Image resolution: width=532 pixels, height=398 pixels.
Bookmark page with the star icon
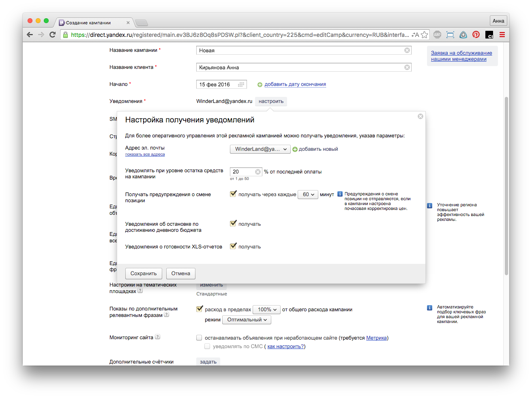(x=424, y=35)
